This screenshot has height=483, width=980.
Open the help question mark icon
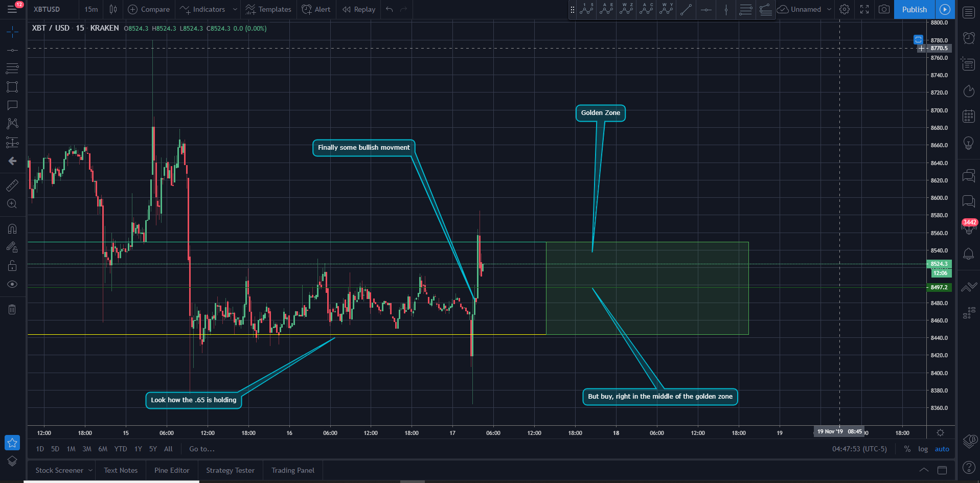point(969,467)
